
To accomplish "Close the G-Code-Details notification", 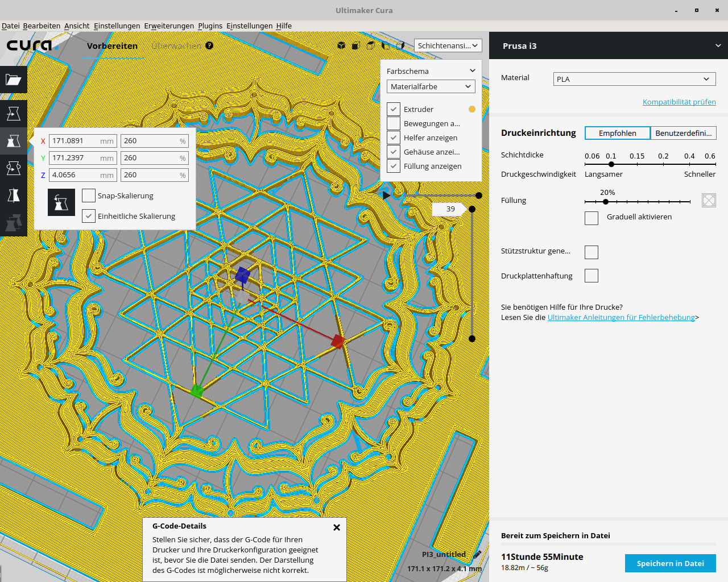I will [337, 527].
